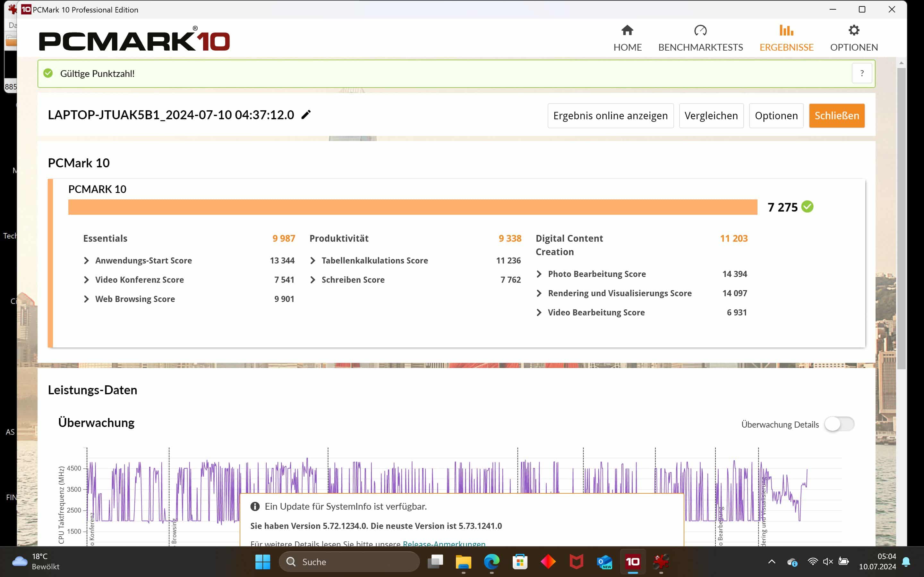Expand Tabellenkalkulations Score row
Image resolution: width=924 pixels, height=577 pixels.
click(313, 261)
